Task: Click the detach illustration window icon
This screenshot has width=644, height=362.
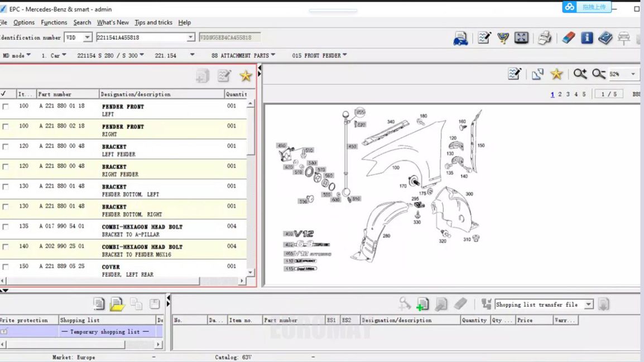Action: click(537, 74)
